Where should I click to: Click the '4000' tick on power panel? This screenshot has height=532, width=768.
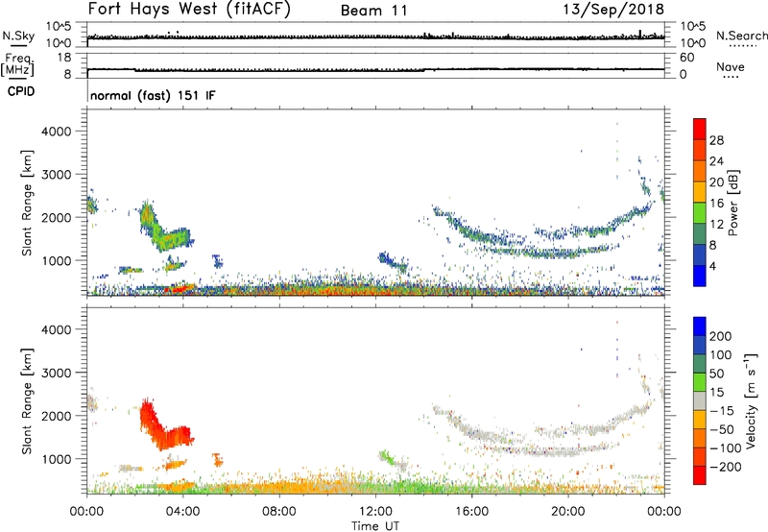coord(57,132)
